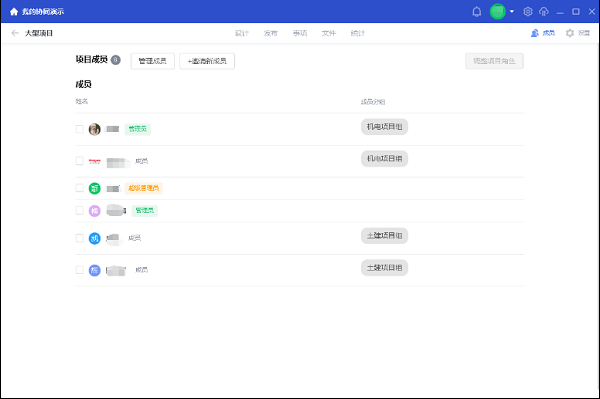Check the last member row checkbox
Image resolution: width=600 pixels, height=399 pixels.
point(80,270)
